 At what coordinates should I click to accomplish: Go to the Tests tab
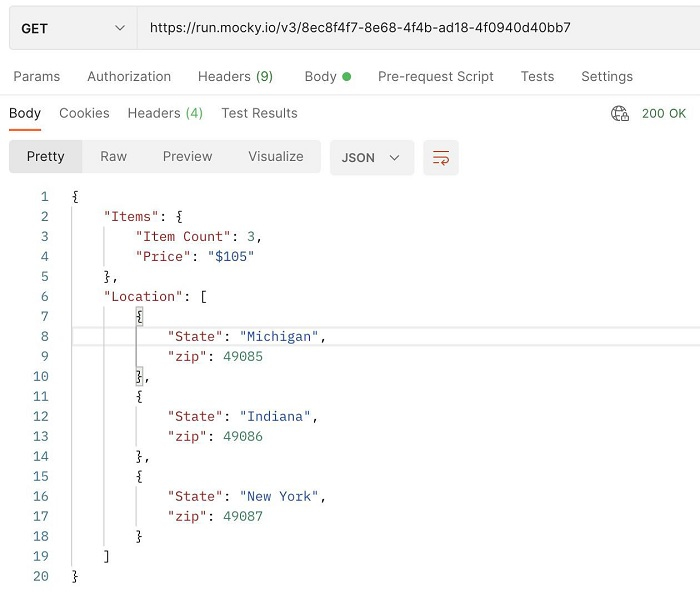tap(537, 77)
